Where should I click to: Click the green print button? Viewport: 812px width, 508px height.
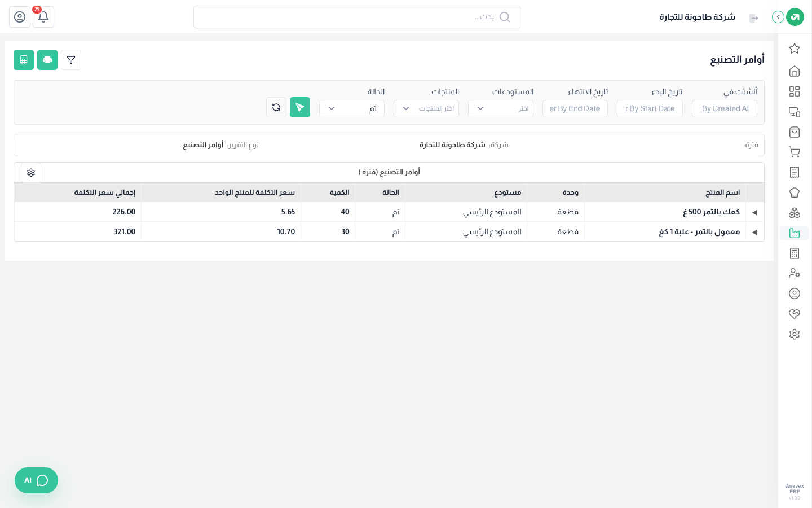click(47, 60)
